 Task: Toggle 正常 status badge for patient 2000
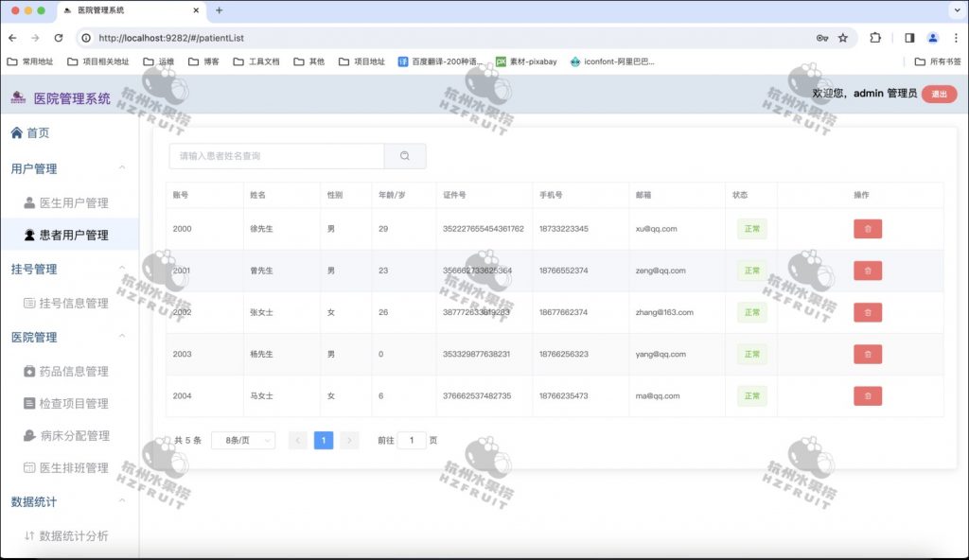point(751,228)
